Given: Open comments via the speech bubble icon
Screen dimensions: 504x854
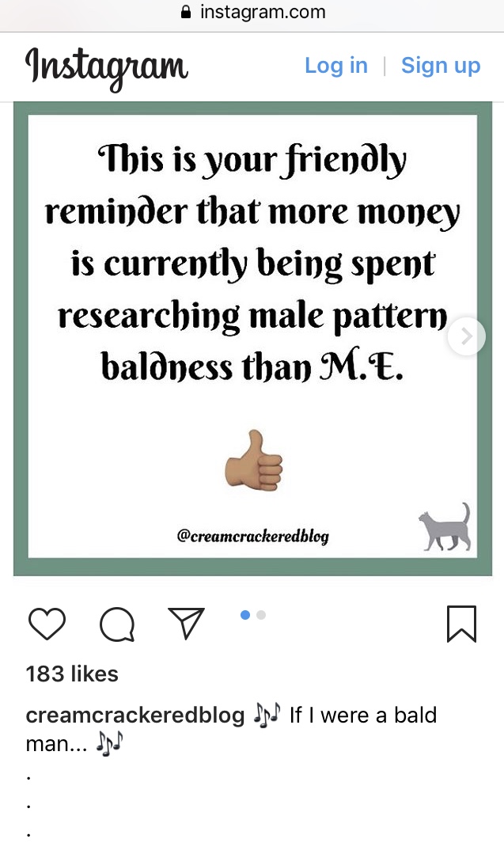Looking at the screenshot, I should tap(117, 624).
